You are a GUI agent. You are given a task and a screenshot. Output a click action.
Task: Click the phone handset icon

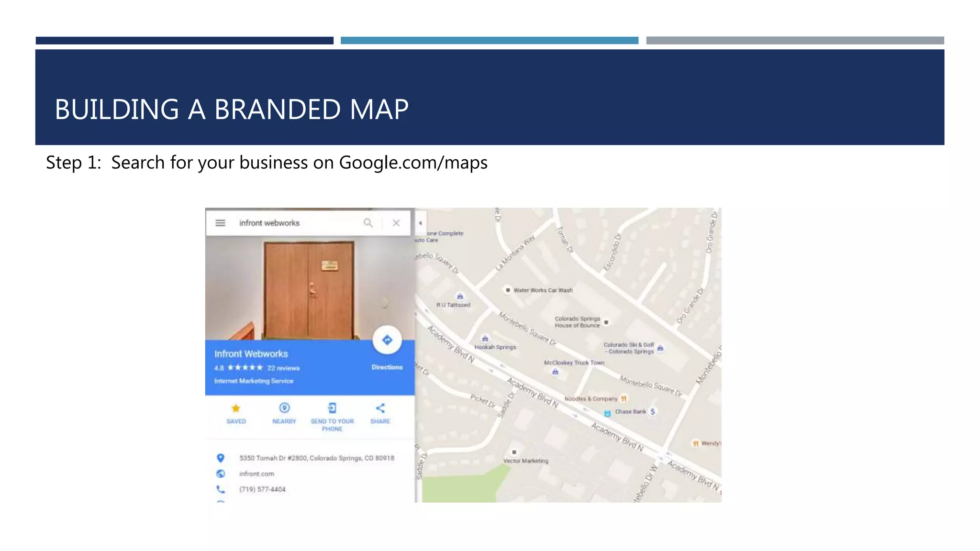221,489
